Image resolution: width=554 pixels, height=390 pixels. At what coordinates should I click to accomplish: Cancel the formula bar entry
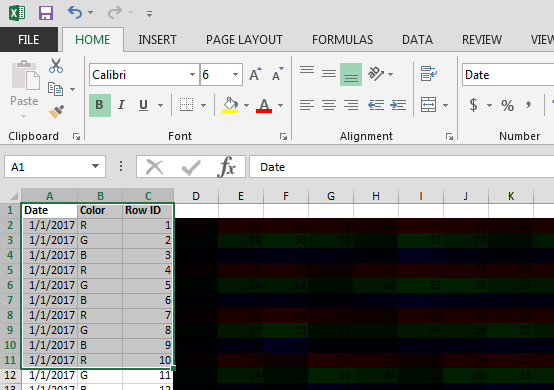point(154,167)
